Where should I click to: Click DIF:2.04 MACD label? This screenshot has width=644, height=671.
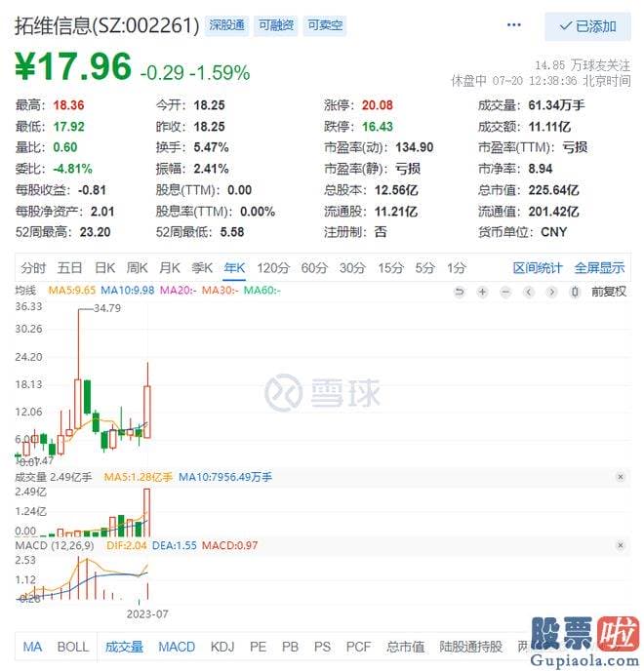coord(126,545)
